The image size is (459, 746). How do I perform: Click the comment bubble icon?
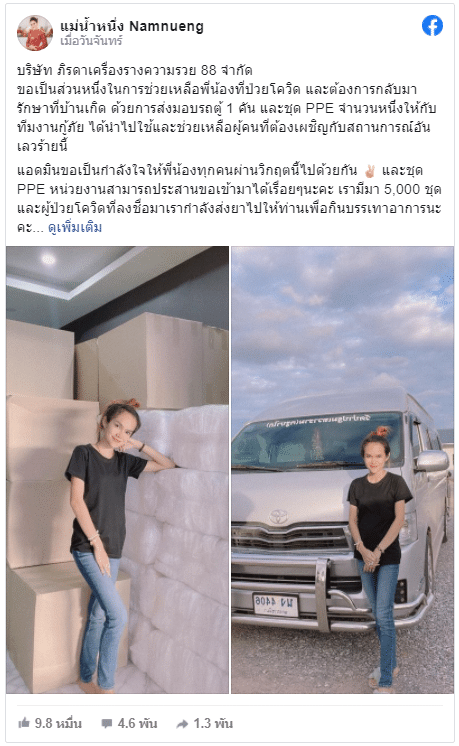[x=107, y=724]
